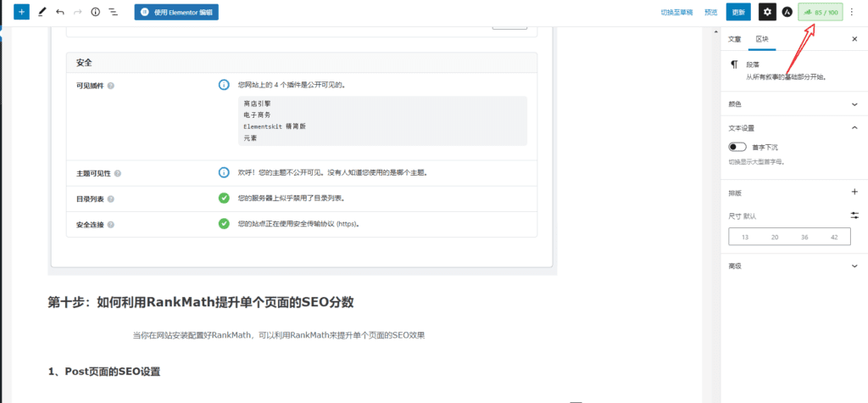Click the 安全 section header
The width and height of the screenshot is (868, 403).
coord(302,63)
